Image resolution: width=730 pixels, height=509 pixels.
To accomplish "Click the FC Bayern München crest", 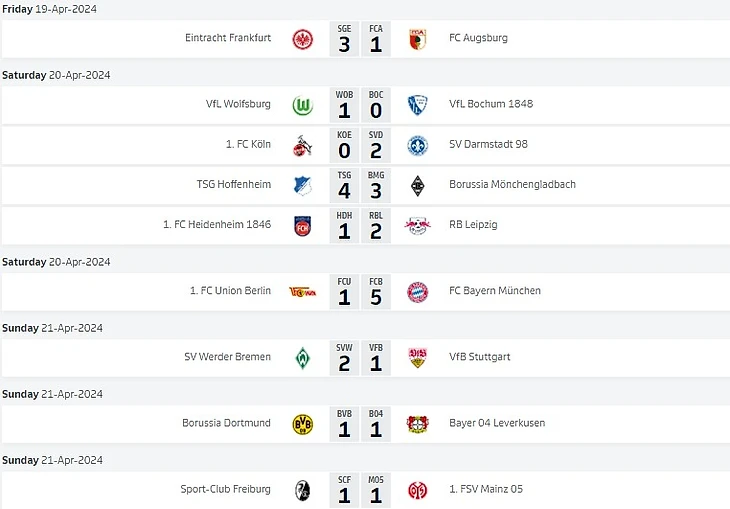I will (417, 291).
